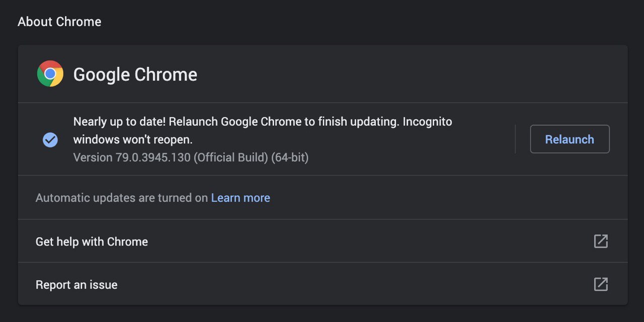Relaunch Chrome to finish updating

point(570,139)
